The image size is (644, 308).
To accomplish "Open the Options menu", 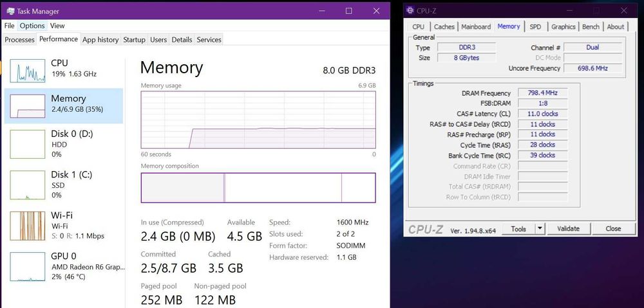I will (32, 26).
